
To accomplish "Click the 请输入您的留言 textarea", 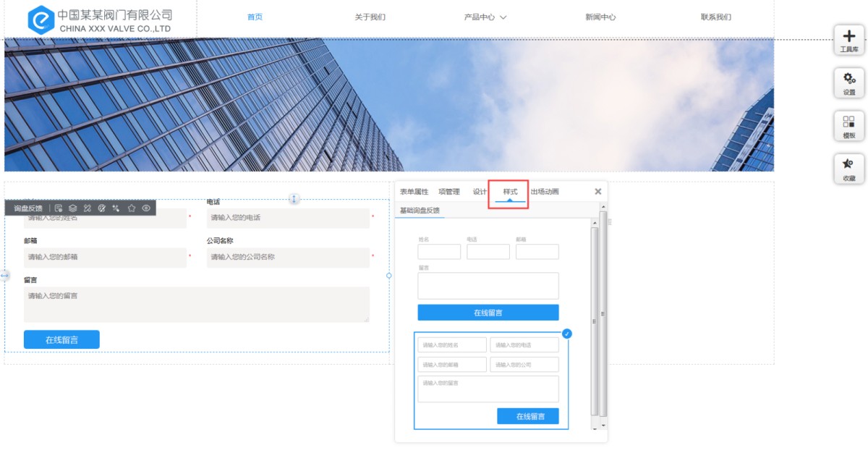I will pyautogui.click(x=197, y=305).
